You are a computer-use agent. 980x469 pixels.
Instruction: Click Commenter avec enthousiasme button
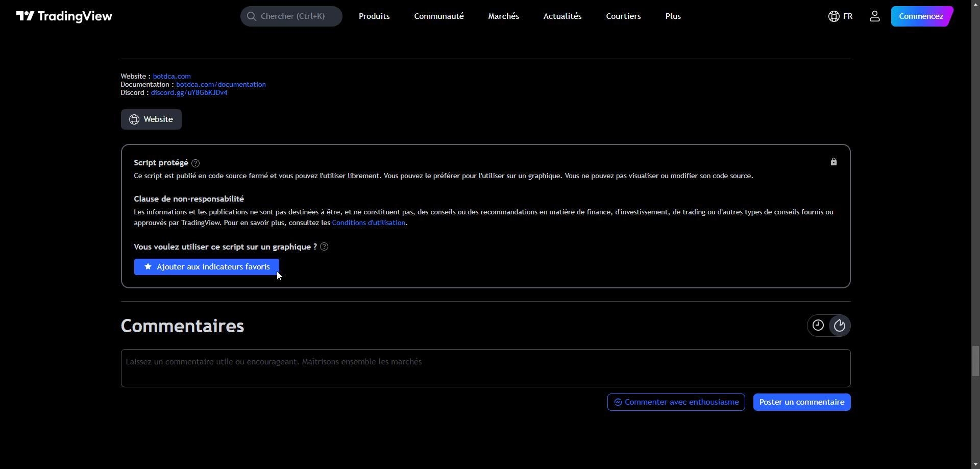[x=676, y=402]
